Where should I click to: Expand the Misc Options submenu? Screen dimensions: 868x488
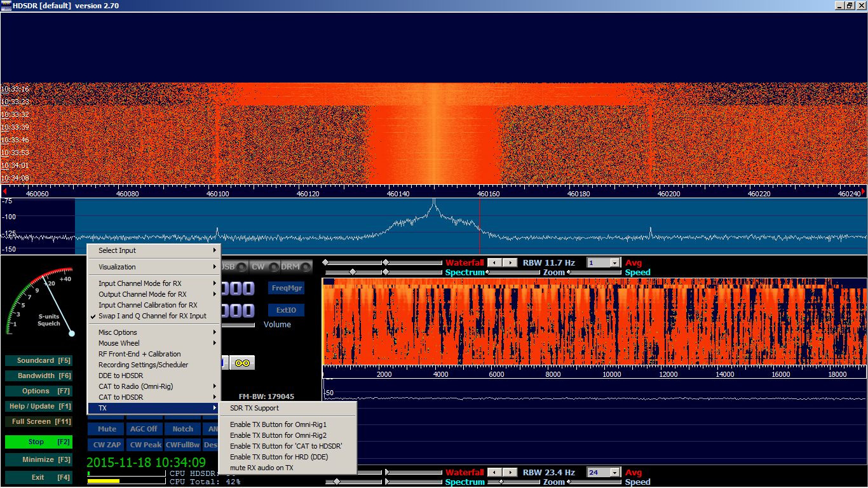[x=153, y=332]
